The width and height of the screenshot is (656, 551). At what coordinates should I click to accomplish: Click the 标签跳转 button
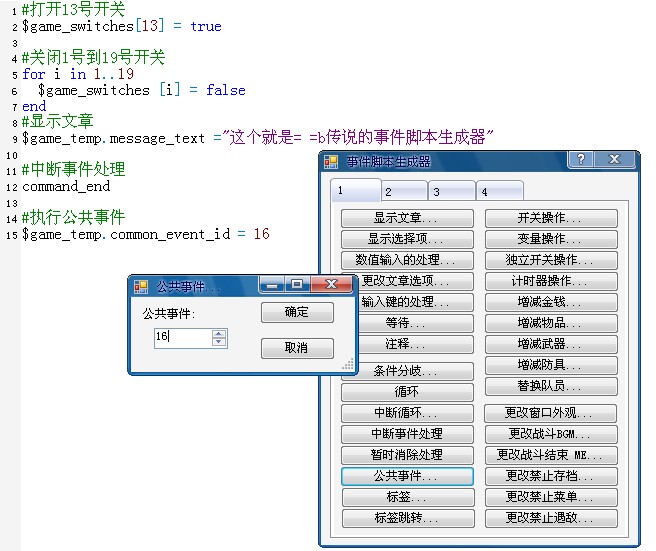pos(407,518)
